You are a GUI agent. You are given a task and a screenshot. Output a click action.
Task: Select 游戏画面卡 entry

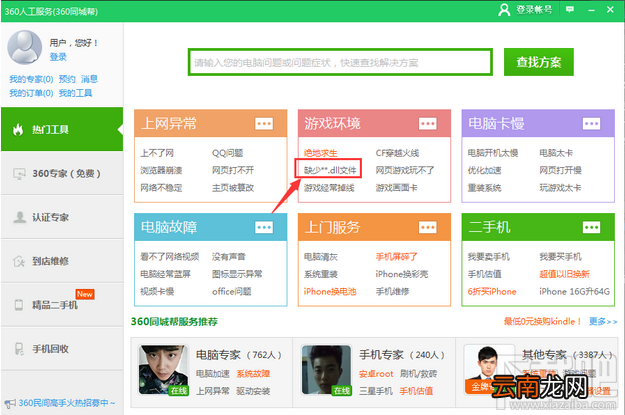(x=397, y=188)
